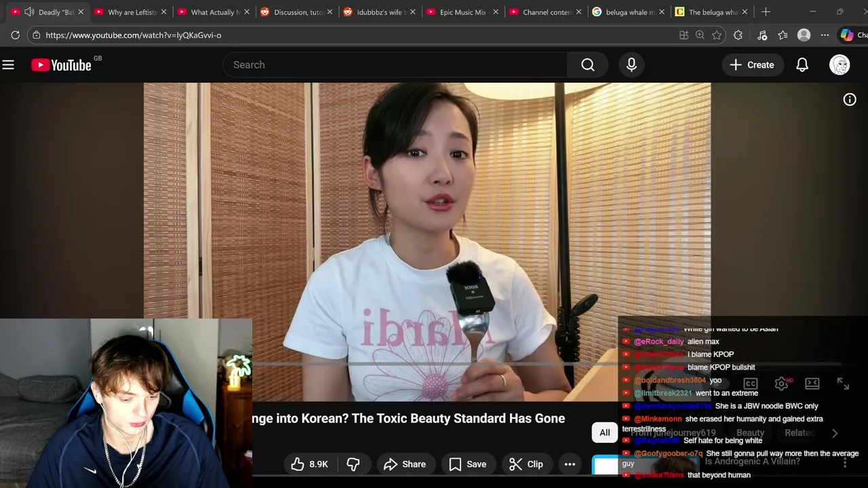868x488 pixels.
Task: Close the Epic Music Mix tab
Action: click(x=496, y=12)
